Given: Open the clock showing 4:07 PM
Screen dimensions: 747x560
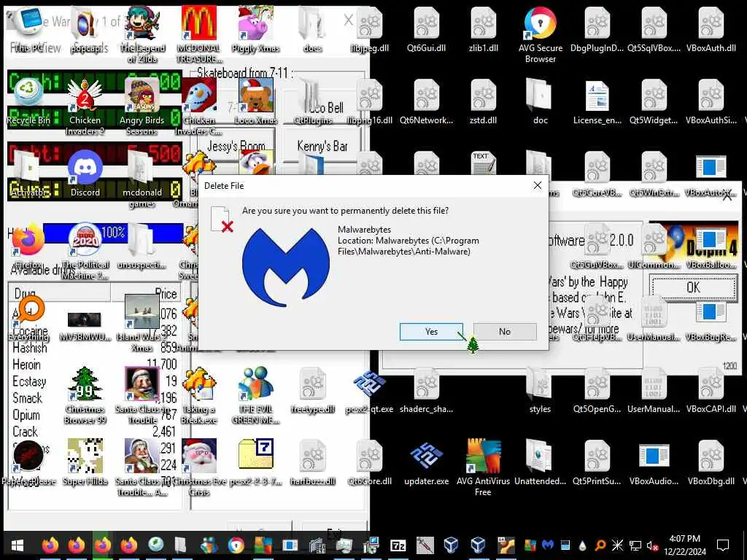Looking at the screenshot, I should tap(684, 545).
